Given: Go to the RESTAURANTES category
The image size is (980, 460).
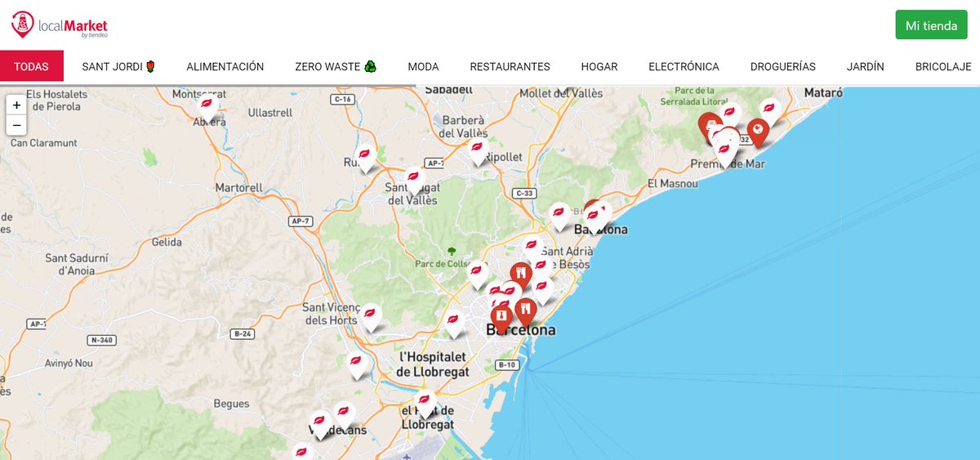Looking at the screenshot, I should click(x=510, y=67).
